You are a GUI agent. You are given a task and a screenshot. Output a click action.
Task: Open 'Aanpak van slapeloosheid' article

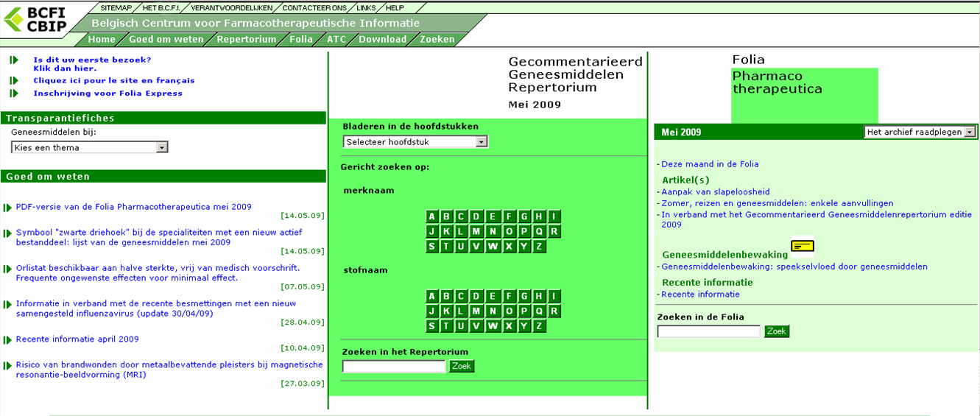[x=716, y=192]
